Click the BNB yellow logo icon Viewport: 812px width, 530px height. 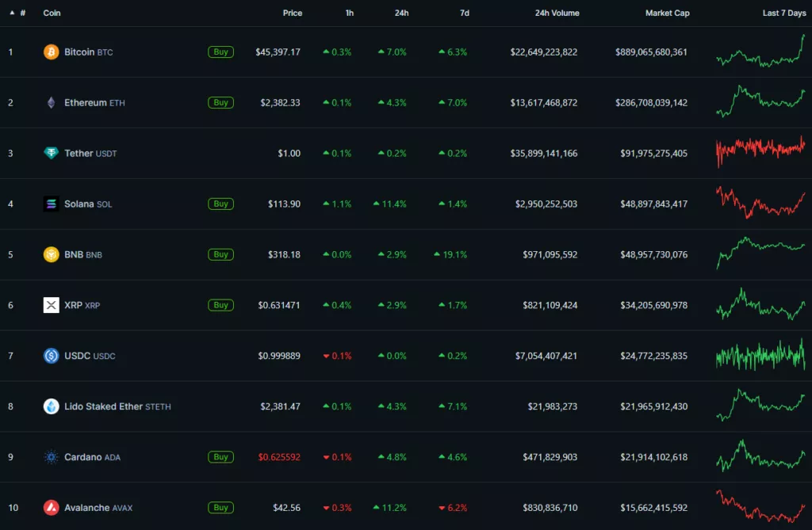pyautogui.click(x=51, y=254)
